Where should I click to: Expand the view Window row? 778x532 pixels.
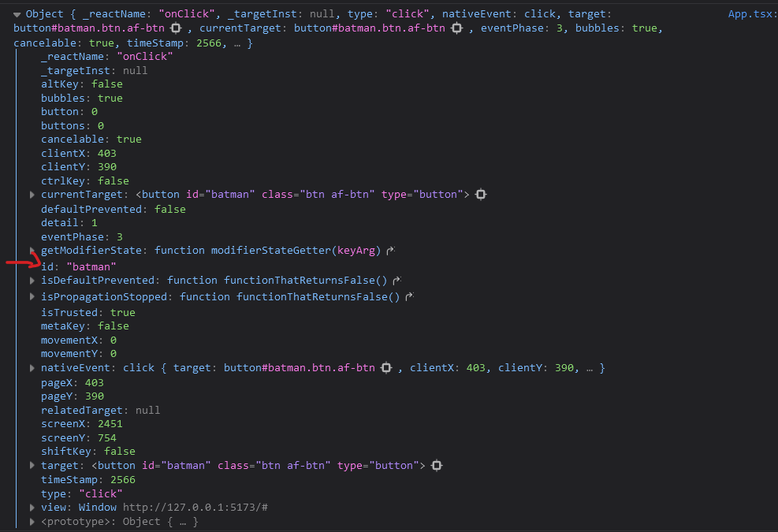coord(32,508)
